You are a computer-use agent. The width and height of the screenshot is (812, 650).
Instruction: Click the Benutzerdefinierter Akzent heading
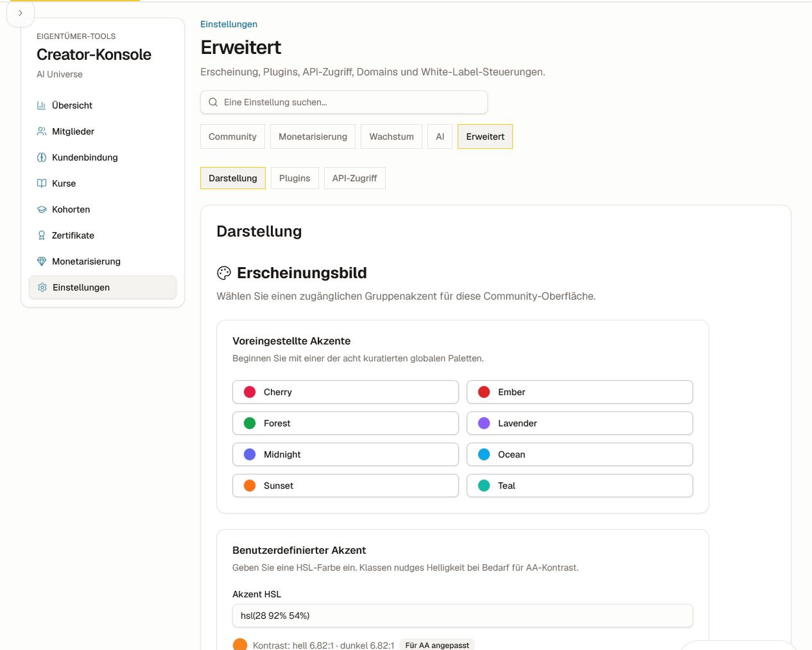(299, 550)
